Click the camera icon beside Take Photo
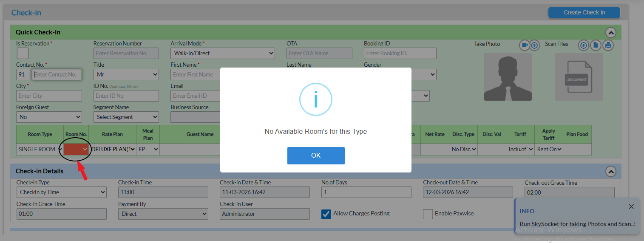 (x=525, y=45)
